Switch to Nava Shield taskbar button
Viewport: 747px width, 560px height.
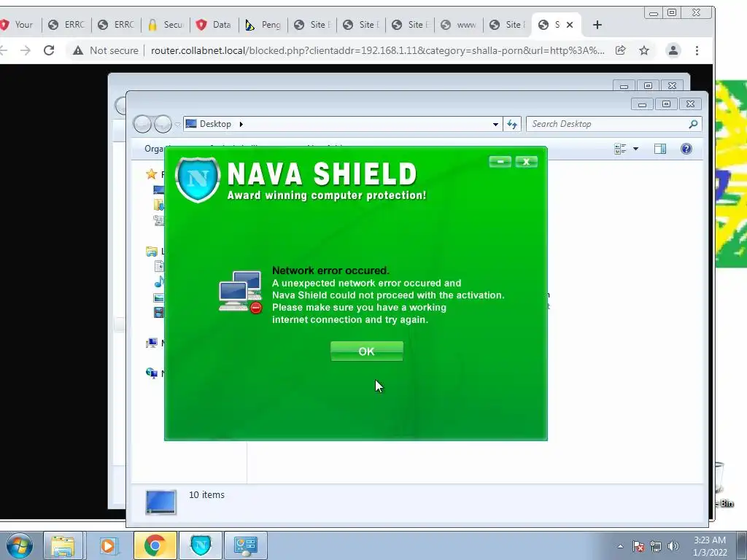(x=201, y=545)
